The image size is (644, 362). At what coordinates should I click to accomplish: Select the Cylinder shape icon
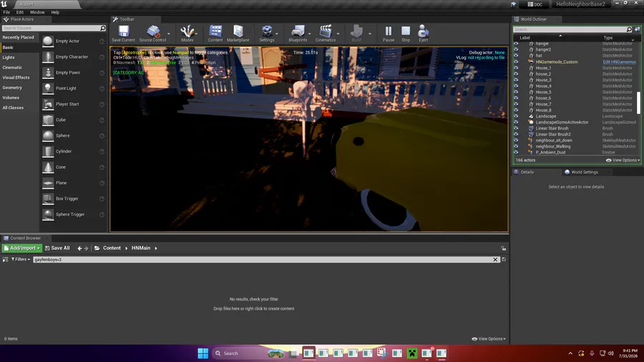click(x=48, y=152)
